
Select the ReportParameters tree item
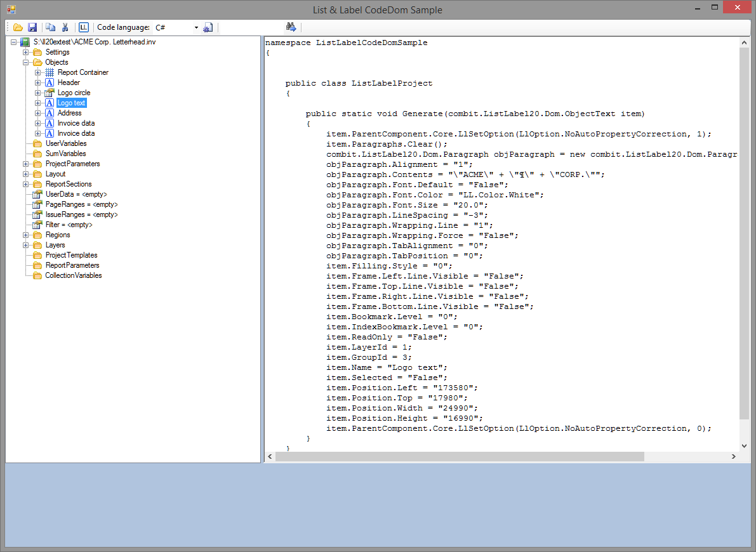(72, 265)
